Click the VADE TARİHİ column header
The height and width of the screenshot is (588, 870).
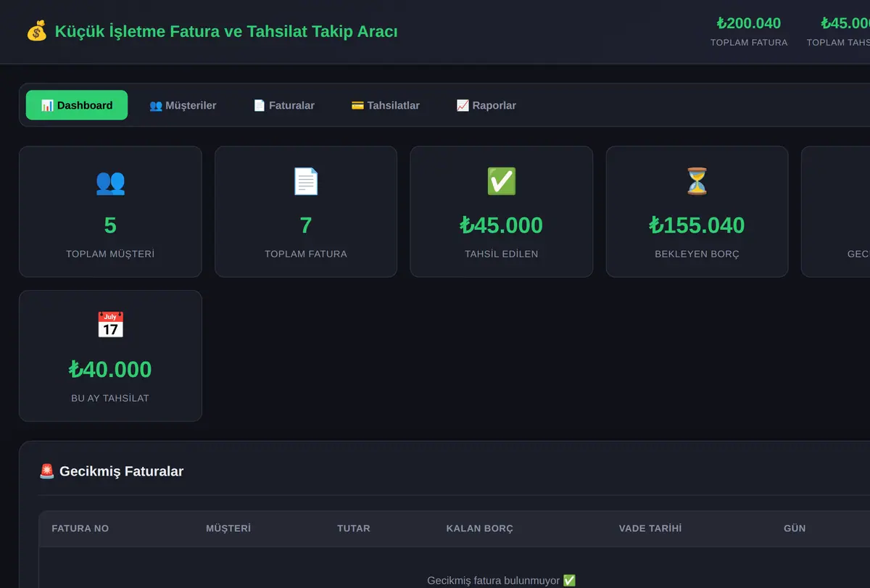(650, 529)
